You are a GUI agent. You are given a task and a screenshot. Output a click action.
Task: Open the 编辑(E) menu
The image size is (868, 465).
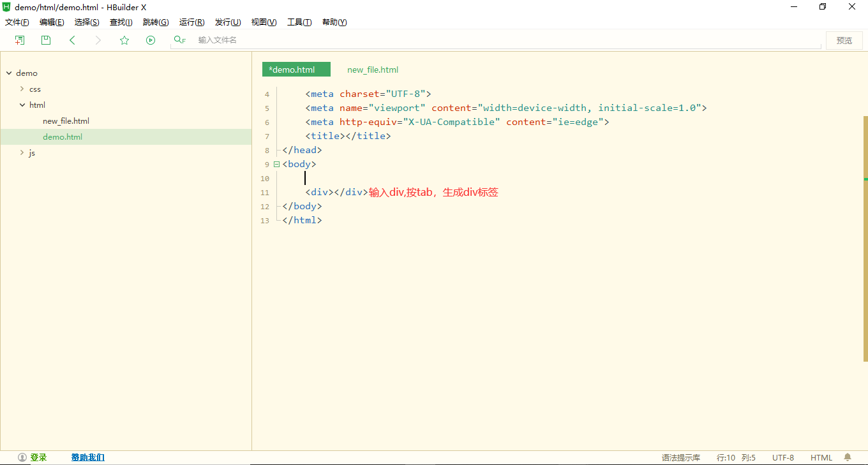[52, 22]
